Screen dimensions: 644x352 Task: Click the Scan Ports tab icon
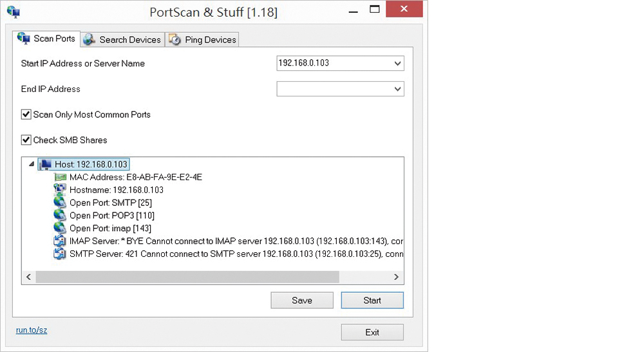[23, 39]
